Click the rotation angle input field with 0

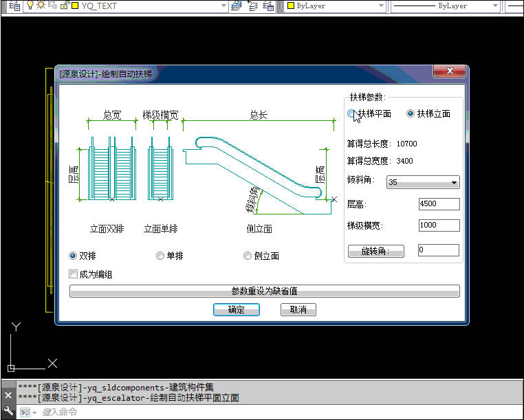click(x=439, y=250)
